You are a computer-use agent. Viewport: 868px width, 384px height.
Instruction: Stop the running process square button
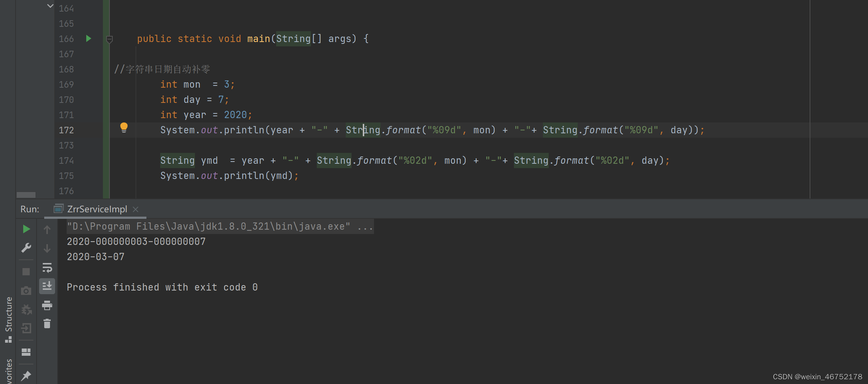pos(26,272)
